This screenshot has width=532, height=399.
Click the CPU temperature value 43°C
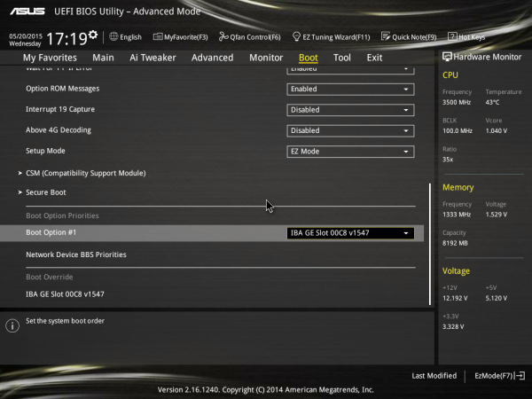point(492,102)
